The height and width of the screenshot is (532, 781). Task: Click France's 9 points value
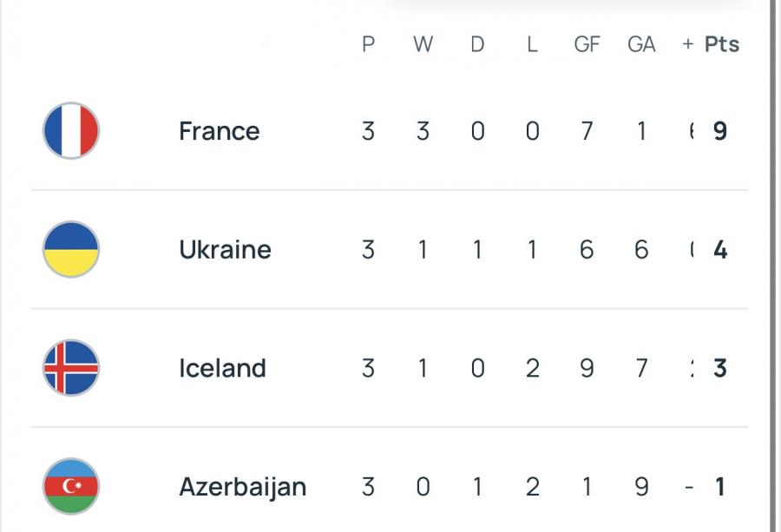[x=719, y=131]
